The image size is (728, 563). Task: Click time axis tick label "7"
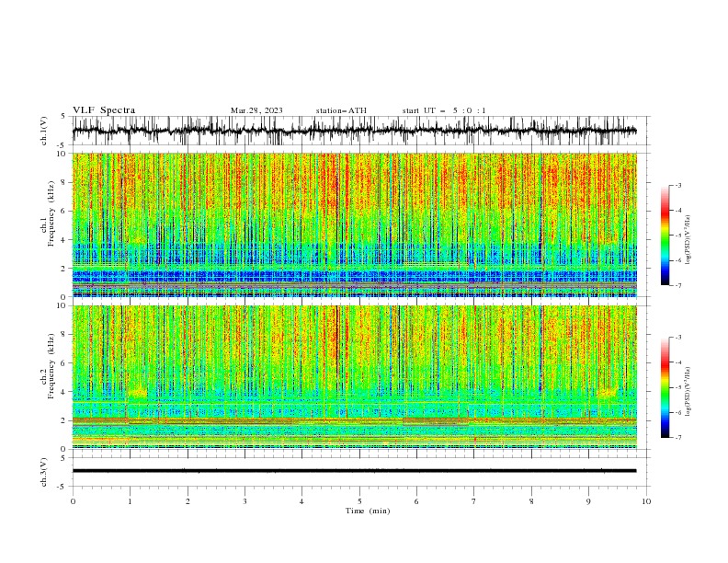point(474,501)
